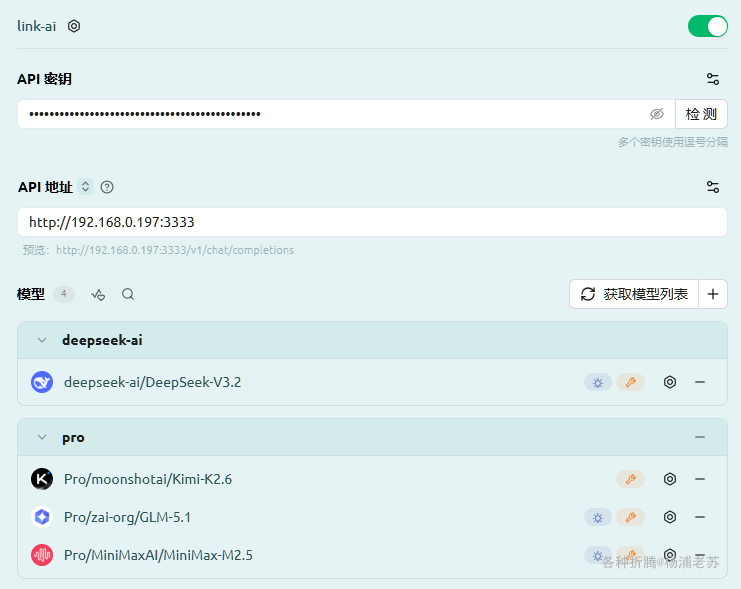Click DeepSeek-V3.2 tool-use wrench badge
This screenshot has width=741, height=589.
tap(630, 382)
